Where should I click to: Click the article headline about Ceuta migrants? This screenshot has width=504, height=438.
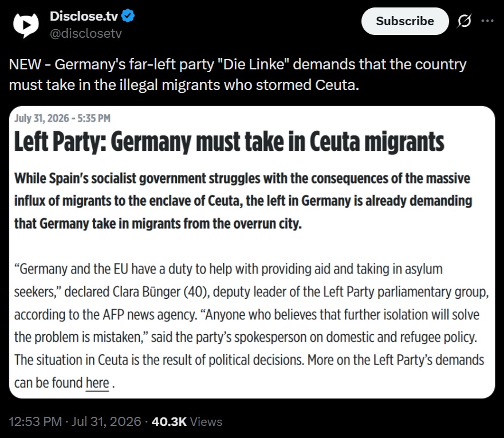tap(229, 142)
